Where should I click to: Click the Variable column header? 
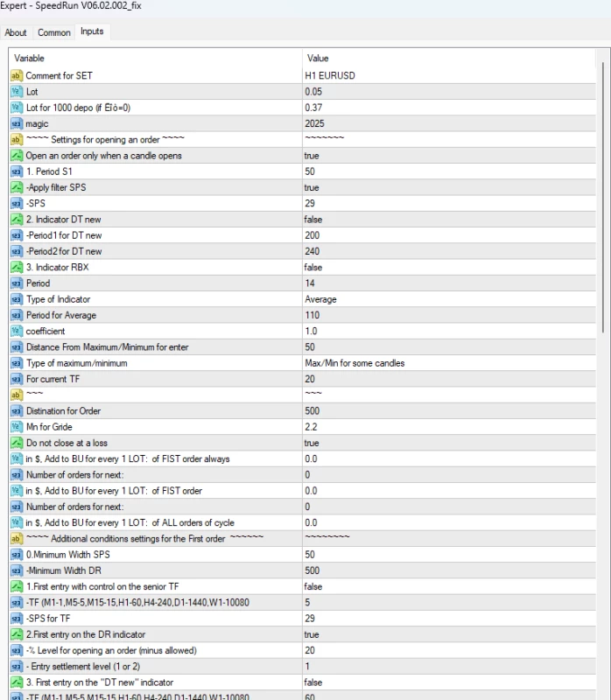154,58
